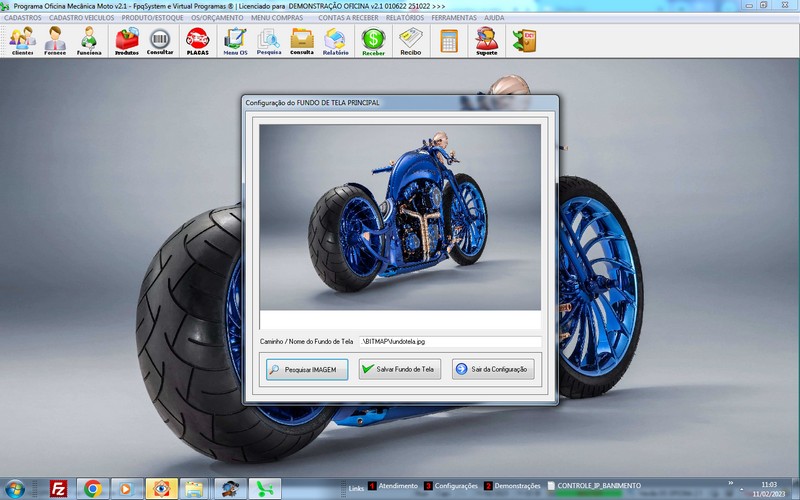
Task: Open the PRODUTO/ESTOQUE menu
Action: click(x=152, y=17)
